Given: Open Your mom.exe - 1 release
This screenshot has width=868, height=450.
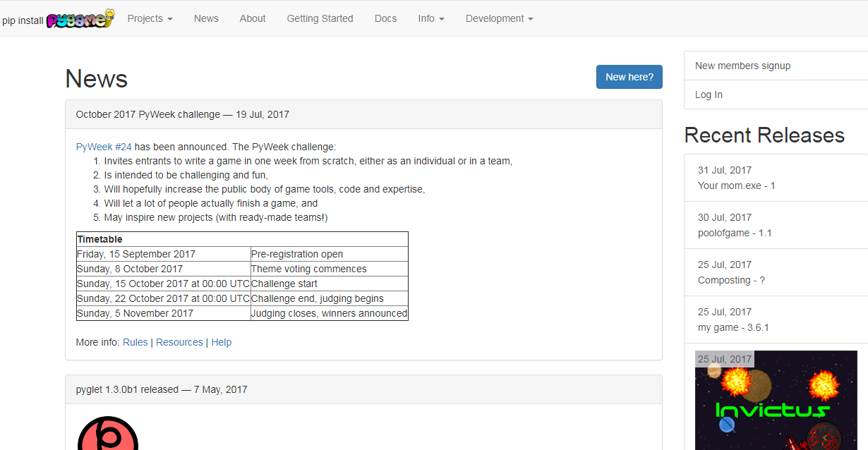Looking at the screenshot, I should [736, 186].
